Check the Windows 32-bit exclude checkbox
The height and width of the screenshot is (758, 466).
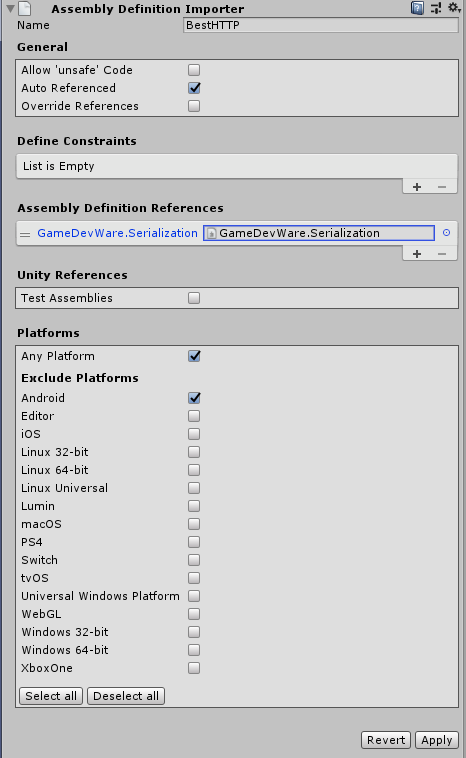pyautogui.click(x=194, y=632)
